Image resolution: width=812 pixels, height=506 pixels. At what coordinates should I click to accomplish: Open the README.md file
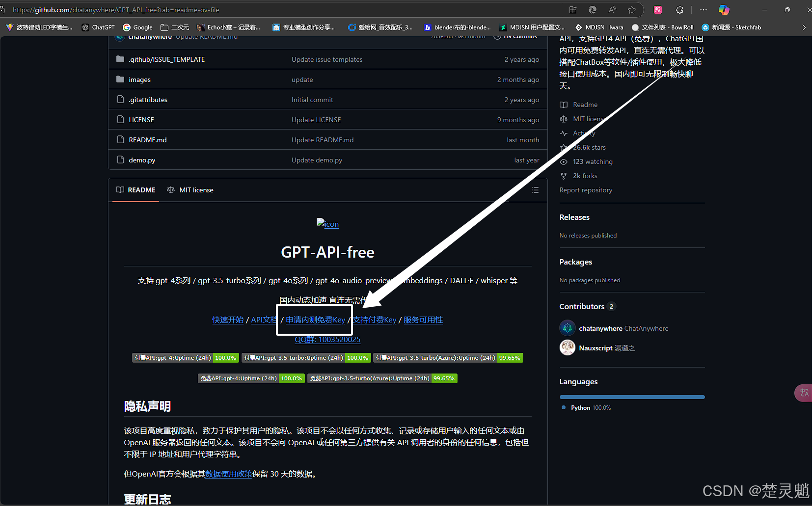pos(148,140)
